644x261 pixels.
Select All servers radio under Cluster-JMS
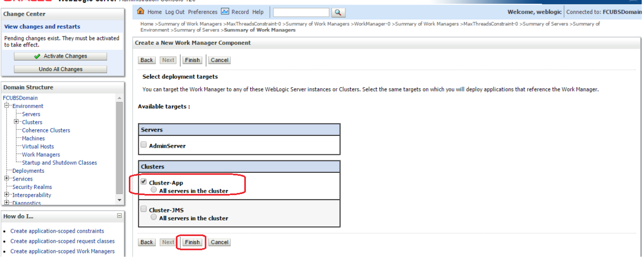[x=154, y=217]
